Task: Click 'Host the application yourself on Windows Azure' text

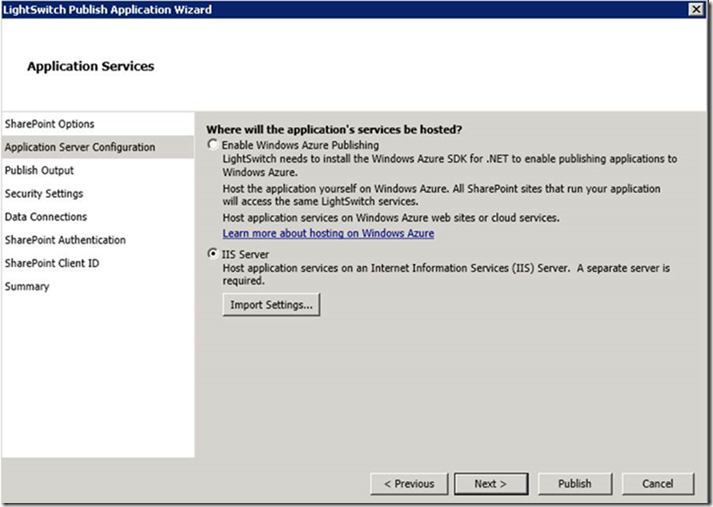Action: [442, 195]
